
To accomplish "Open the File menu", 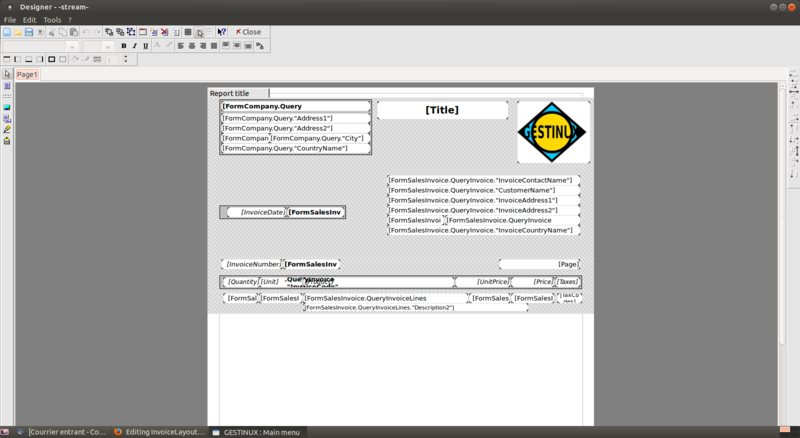I will click(x=10, y=19).
